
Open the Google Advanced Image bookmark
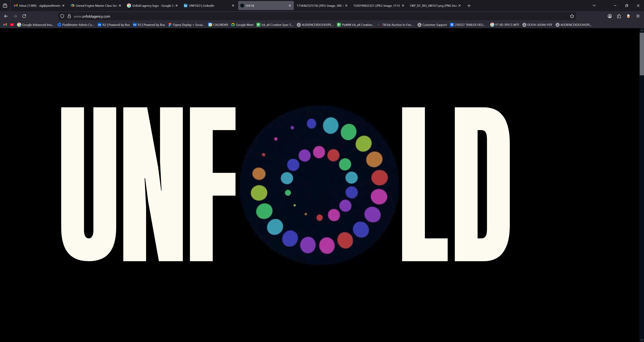point(36,25)
